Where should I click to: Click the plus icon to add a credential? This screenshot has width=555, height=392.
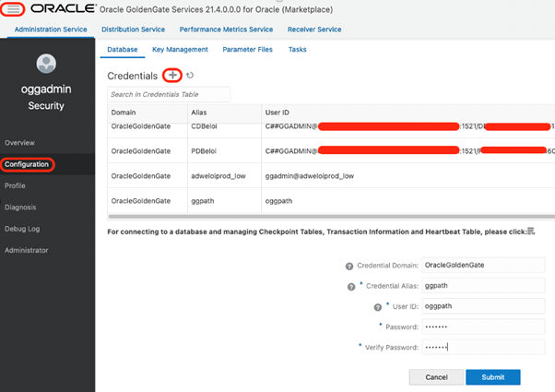(171, 75)
